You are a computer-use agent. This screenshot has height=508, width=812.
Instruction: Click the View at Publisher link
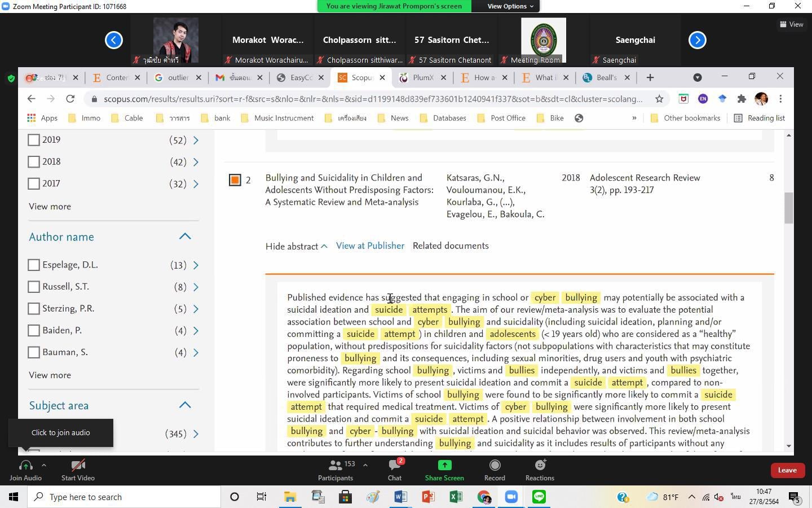[370, 246]
